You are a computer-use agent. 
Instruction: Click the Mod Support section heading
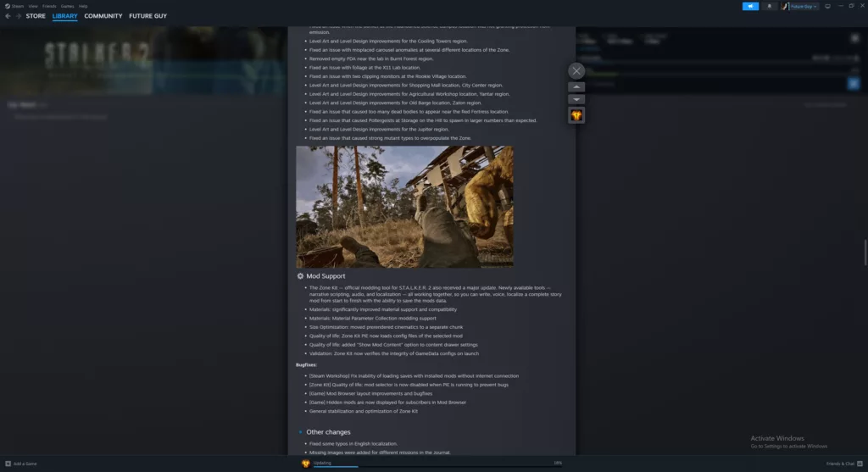pos(325,276)
